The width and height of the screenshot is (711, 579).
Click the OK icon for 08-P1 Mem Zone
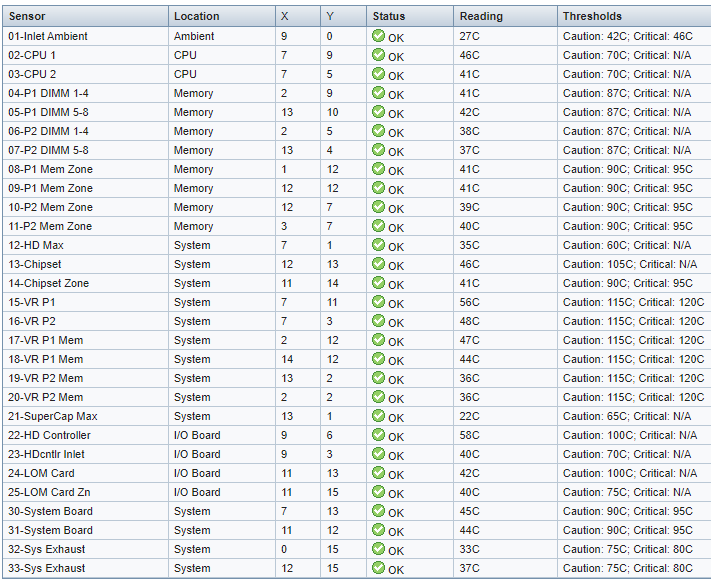378,169
